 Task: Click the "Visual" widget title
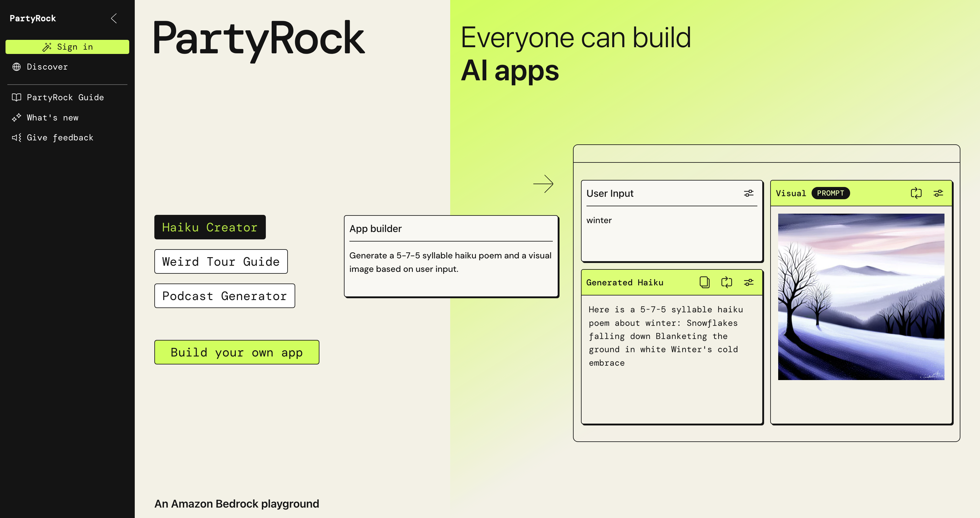(791, 193)
